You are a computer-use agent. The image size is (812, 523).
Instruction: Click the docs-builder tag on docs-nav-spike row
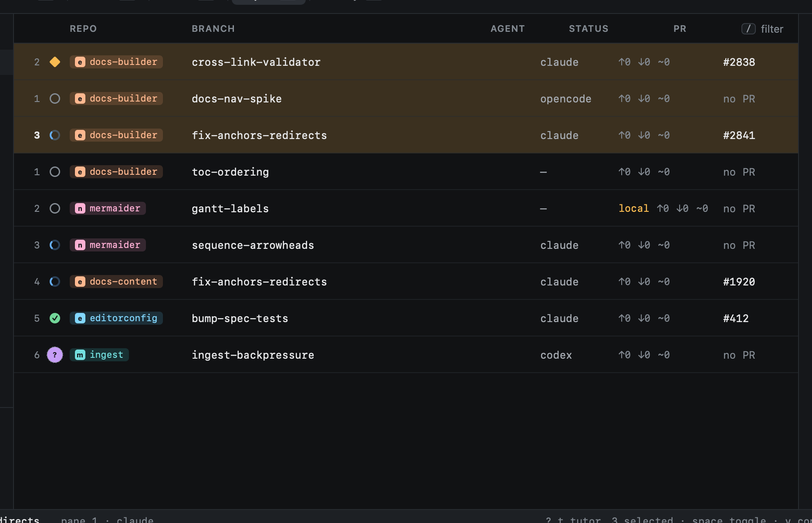116,98
